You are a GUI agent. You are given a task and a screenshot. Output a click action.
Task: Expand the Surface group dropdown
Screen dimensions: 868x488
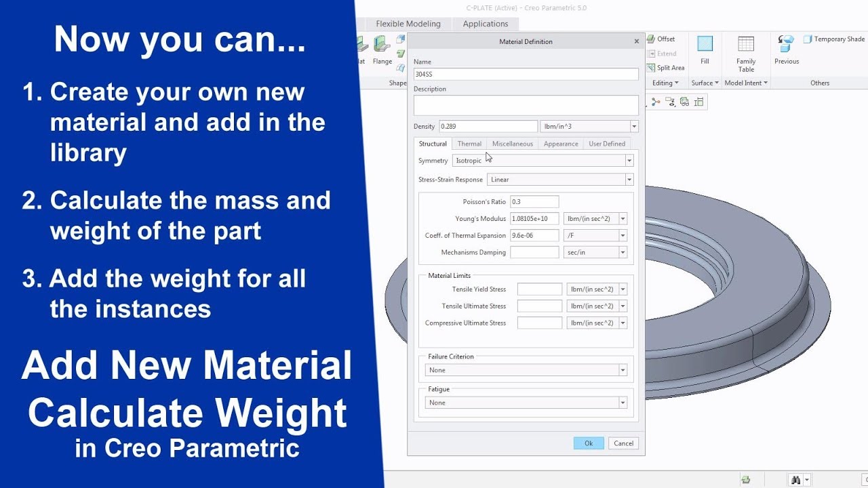705,83
